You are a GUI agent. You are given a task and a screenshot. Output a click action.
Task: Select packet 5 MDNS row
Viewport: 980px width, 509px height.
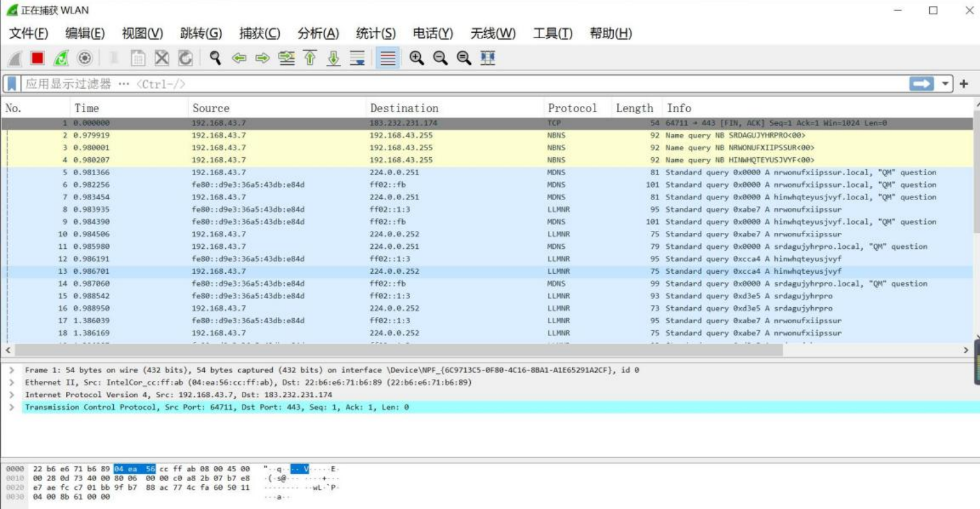[487, 172]
